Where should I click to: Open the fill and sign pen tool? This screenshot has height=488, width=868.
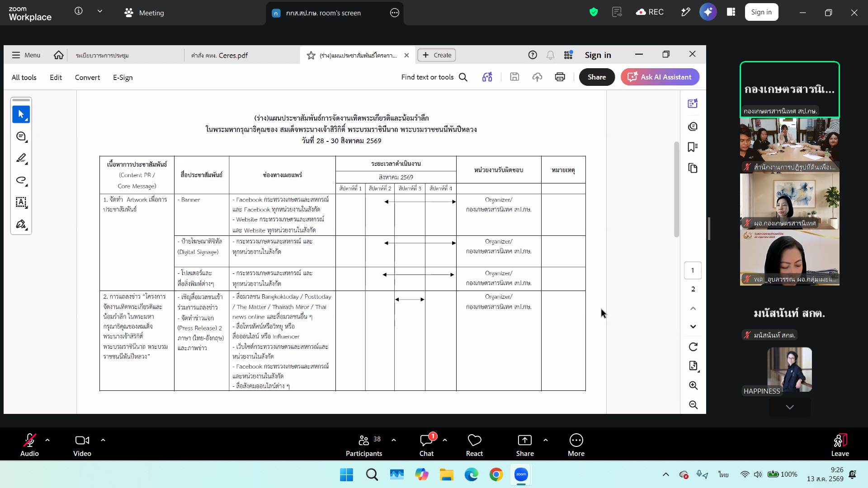coord(21,224)
